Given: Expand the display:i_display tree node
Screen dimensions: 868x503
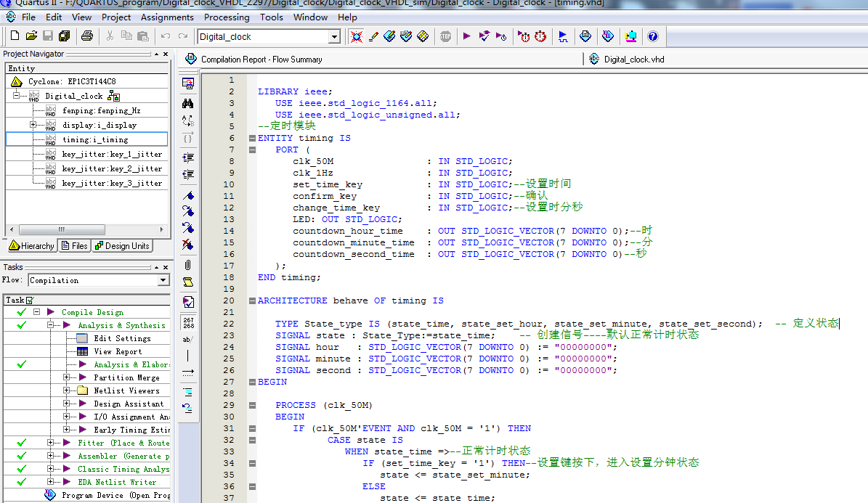Looking at the screenshot, I should pos(33,125).
